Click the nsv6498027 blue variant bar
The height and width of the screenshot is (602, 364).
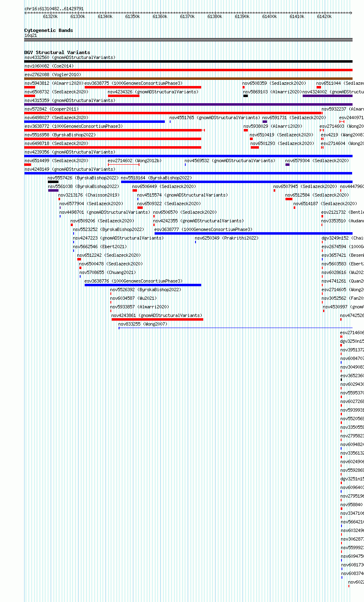[94, 122]
